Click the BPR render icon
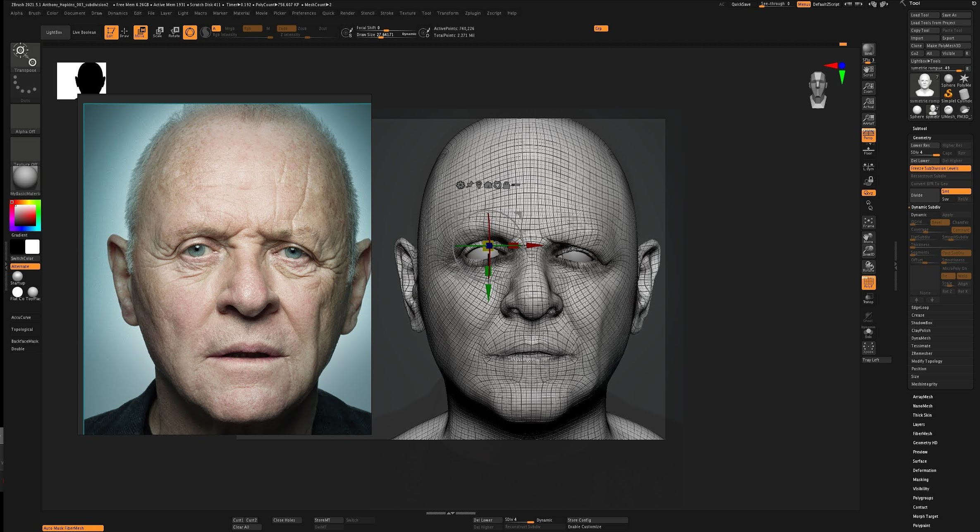This screenshot has width=980, height=532. (x=868, y=50)
